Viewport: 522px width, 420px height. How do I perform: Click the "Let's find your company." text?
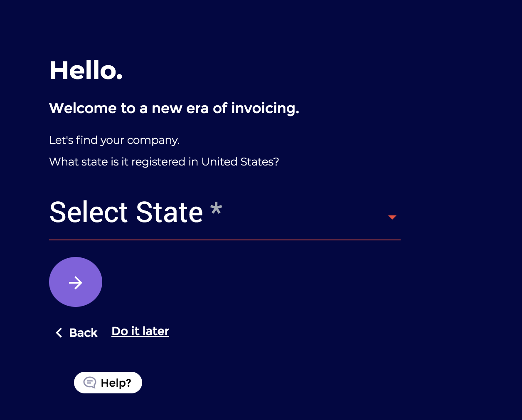(x=114, y=140)
